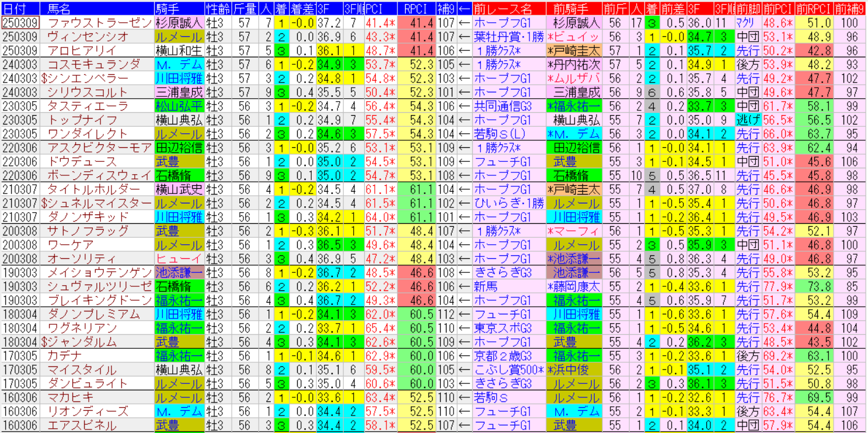Viewport: 868px width, 433px height.
Task: Click the arrow in ファウストラーゼン row
Action: pos(465,23)
